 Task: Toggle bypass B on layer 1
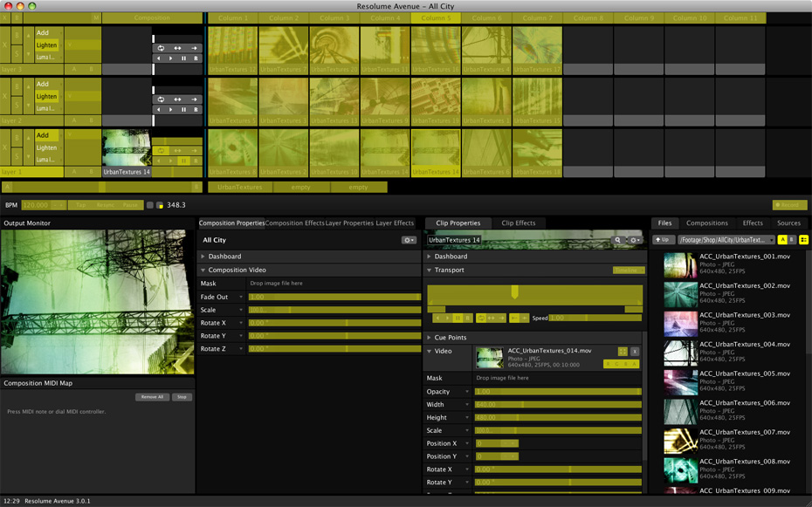[x=17, y=138]
